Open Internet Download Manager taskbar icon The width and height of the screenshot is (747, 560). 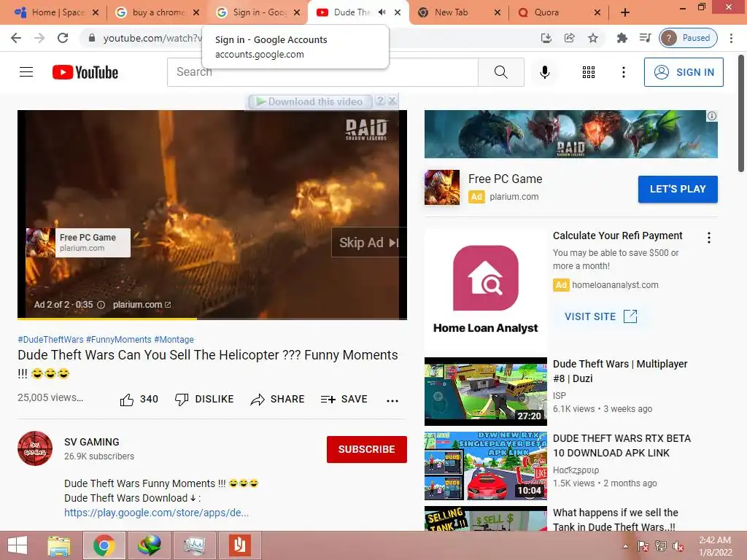[149, 545]
